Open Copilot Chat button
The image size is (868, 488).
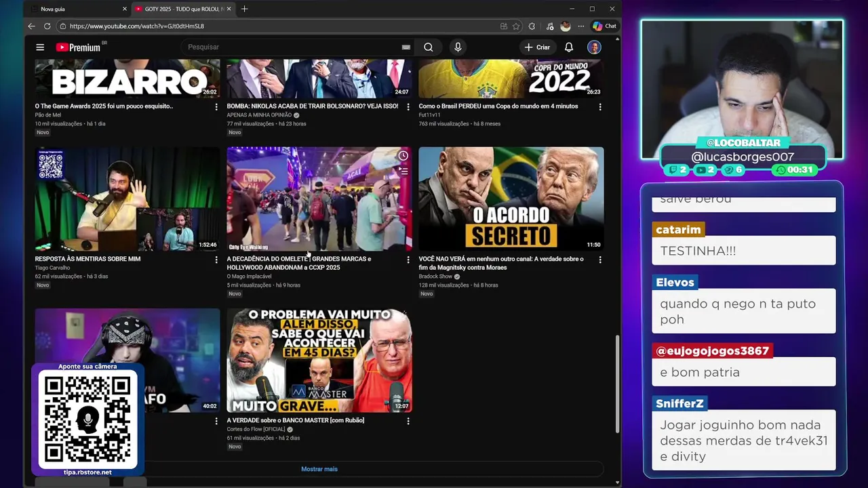click(604, 26)
